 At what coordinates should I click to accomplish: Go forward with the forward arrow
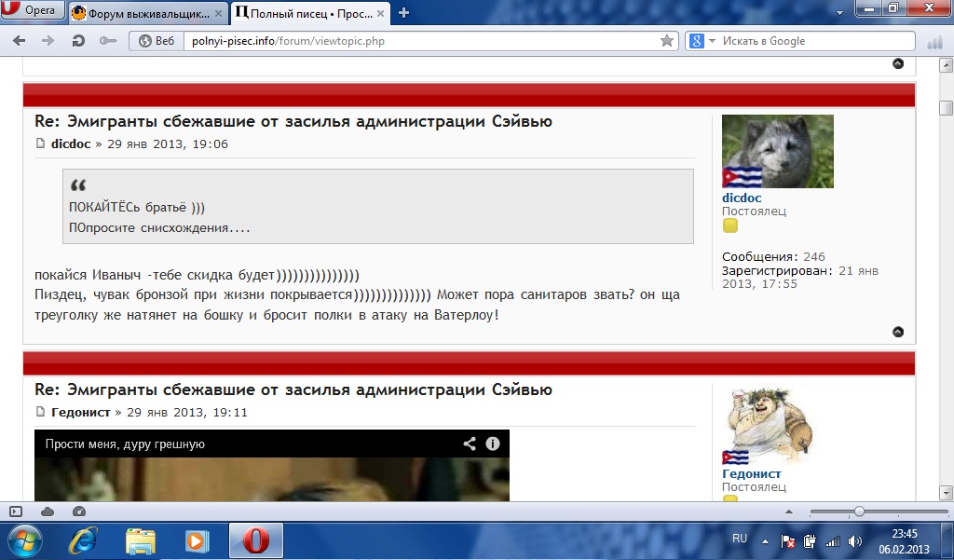tap(48, 41)
